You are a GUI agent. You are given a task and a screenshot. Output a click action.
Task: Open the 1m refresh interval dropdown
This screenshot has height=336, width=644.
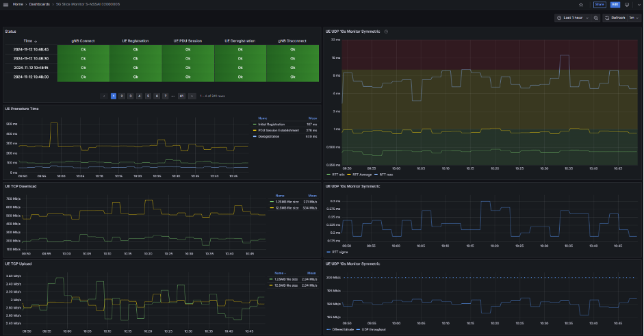point(632,18)
